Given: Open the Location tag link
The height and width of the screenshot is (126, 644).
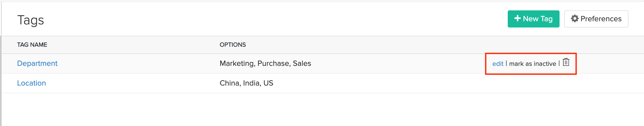Looking at the screenshot, I should tap(31, 83).
